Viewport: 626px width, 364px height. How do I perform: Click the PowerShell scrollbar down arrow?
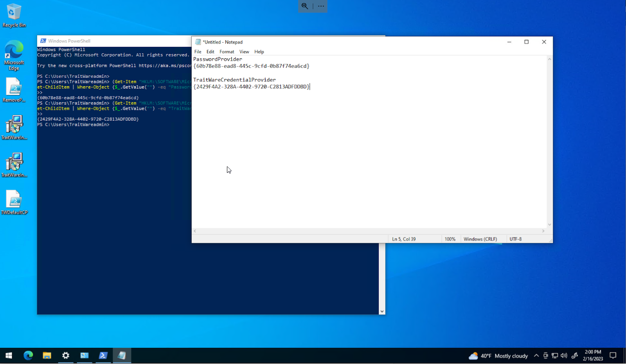[382, 312]
